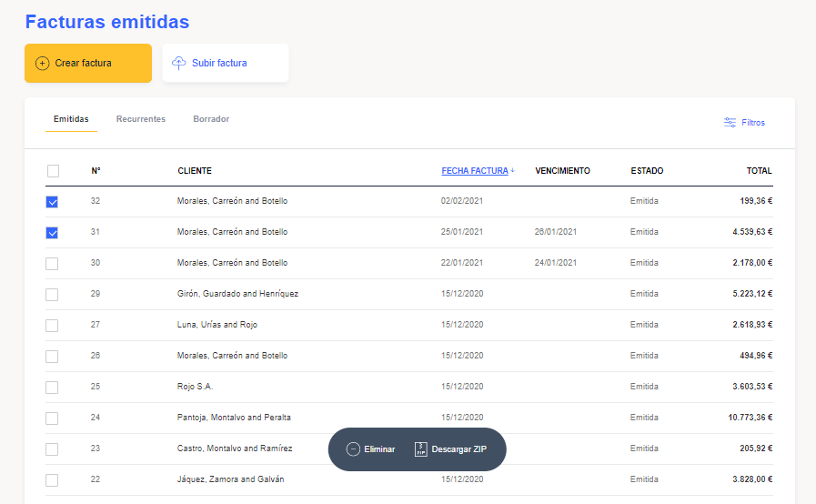Image resolution: width=816 pixels, height=504 pixels.
Task: Uncheck the checkbox for invoice 31
Action: pos(52,232)
